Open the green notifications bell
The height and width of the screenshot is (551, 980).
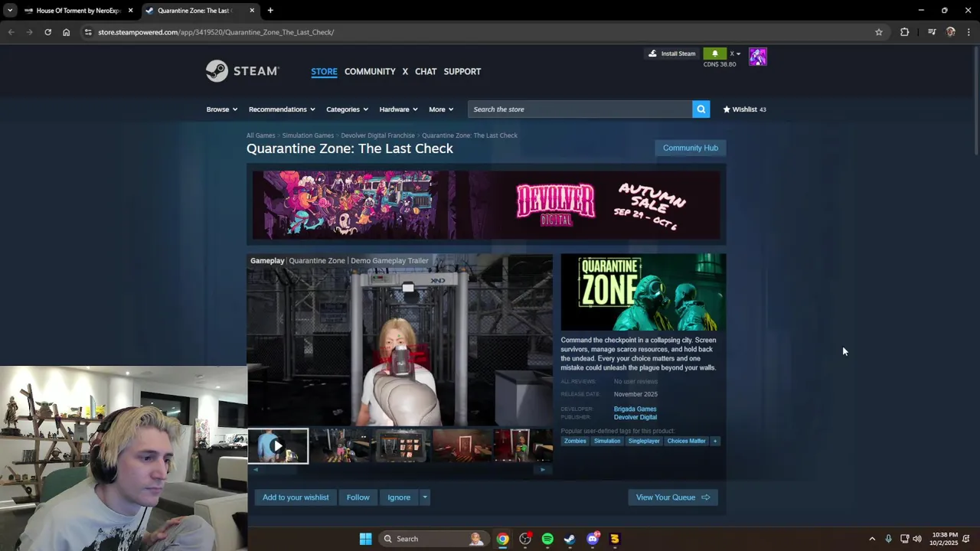coord(714,54)
